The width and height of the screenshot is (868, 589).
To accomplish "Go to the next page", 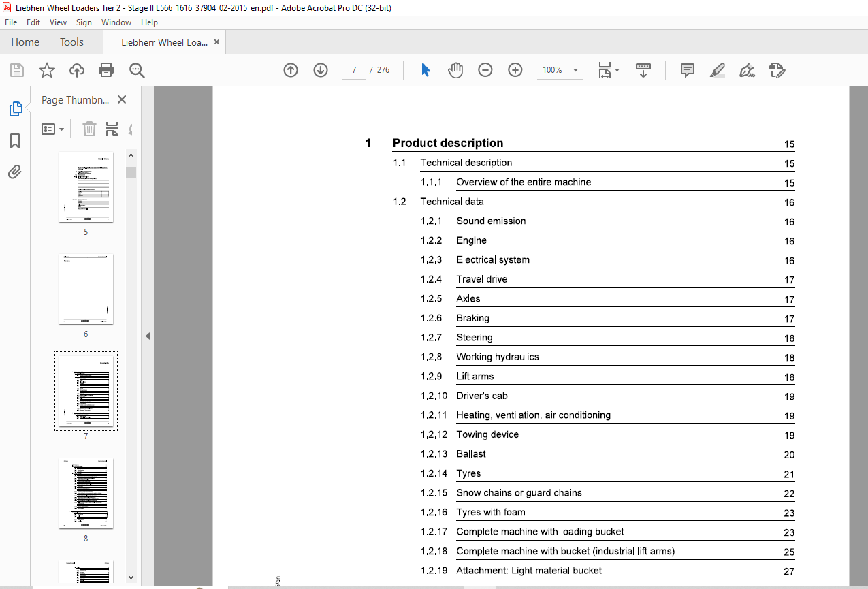I will (x=321, y=70).
